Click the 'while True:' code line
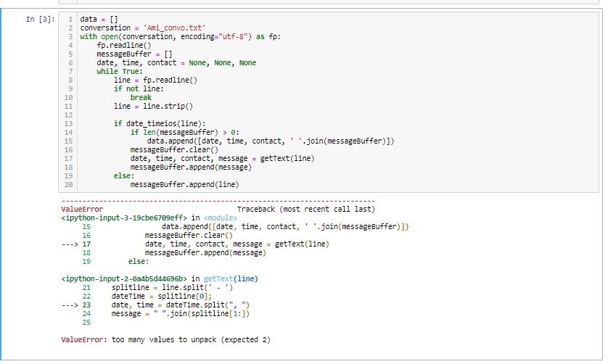Image resolution: width=608 pixels, height=364 pixels. (x=120, y=71)
